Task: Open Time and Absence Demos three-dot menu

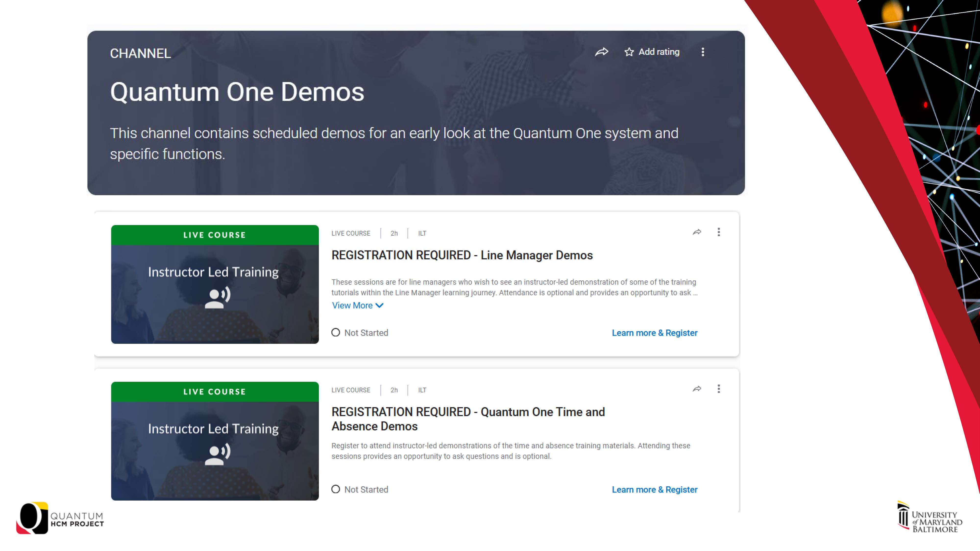Action: pyautogui.click(x=719, y=389)
